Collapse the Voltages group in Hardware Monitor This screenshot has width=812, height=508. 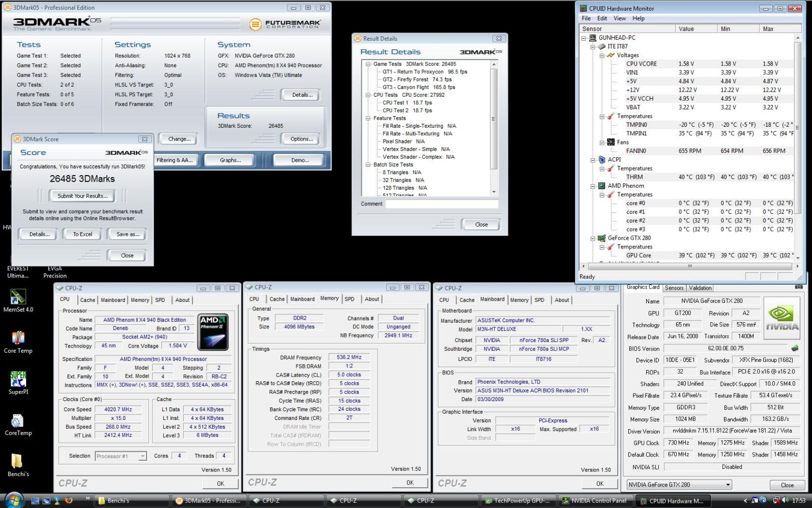pos(602,55)
